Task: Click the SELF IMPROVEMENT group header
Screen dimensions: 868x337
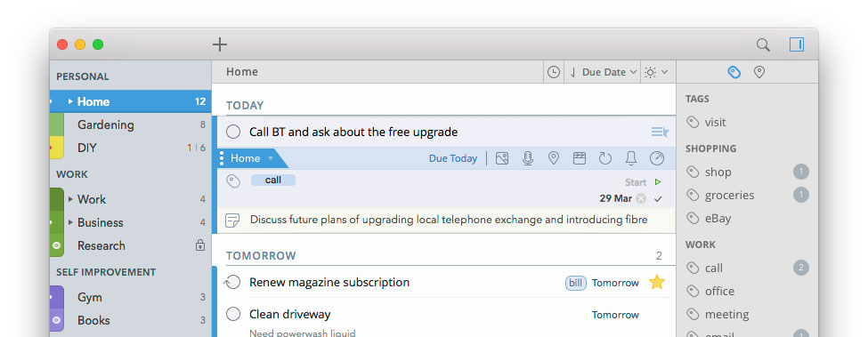Action: pos(106,272)
